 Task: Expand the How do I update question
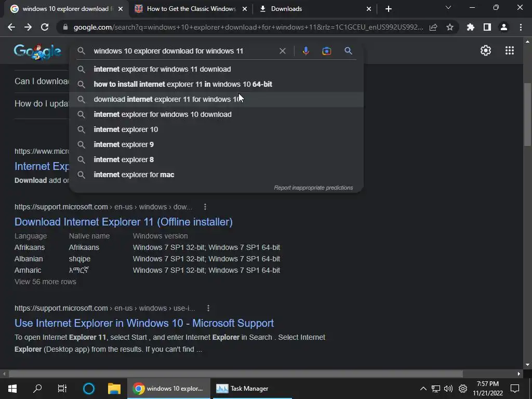point(42,103)
